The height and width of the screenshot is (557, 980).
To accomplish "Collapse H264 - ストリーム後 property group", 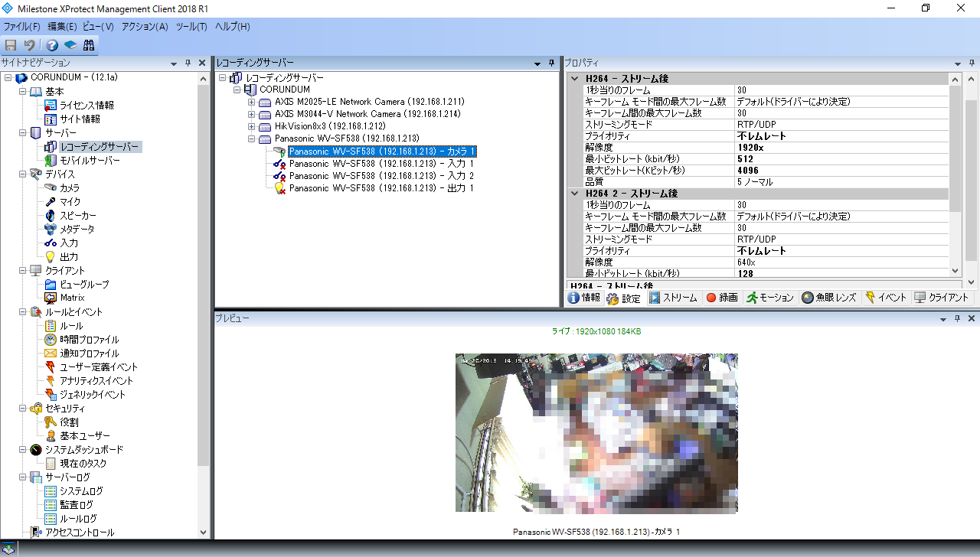I will [x=574, y=79].
